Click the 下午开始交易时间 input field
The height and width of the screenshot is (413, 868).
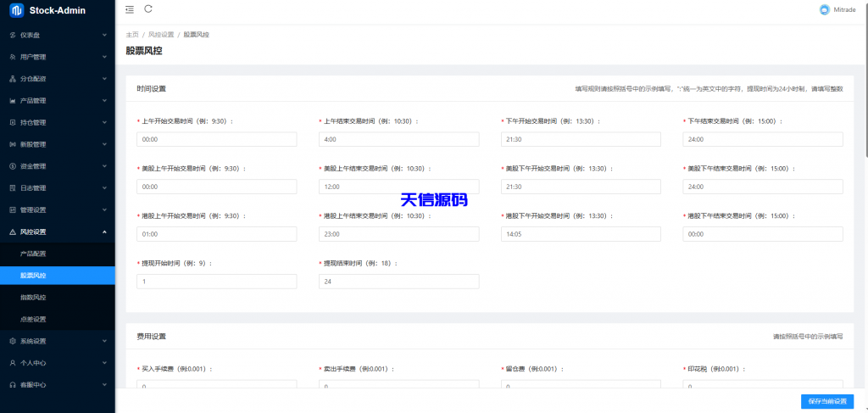pyautogui.click(x=581, y=140)
